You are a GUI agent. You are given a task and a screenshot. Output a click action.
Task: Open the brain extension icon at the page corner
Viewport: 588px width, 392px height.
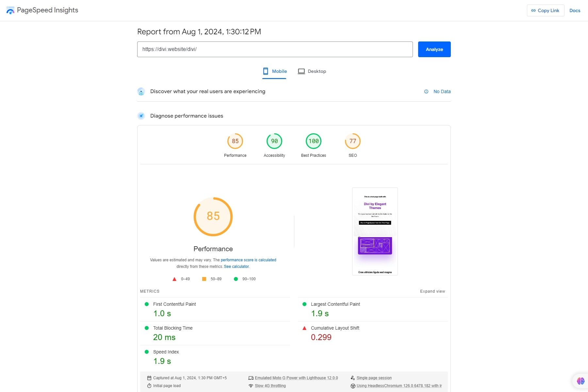(x=580, y=381)
